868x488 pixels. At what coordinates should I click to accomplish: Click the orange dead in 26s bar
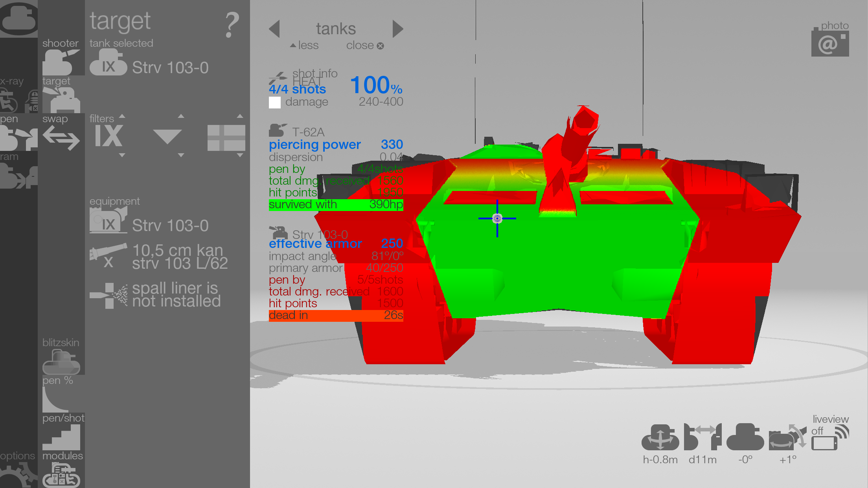[x=336, y=316]
